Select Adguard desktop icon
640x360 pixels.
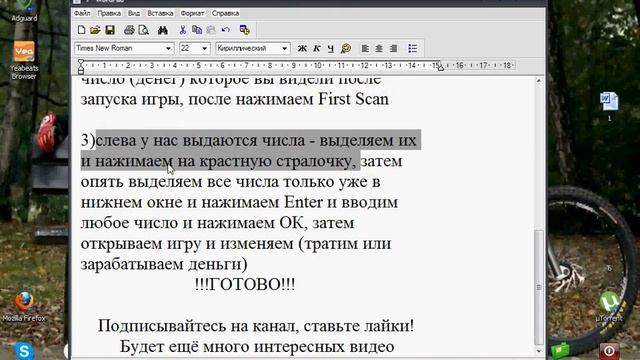[24, 11]
